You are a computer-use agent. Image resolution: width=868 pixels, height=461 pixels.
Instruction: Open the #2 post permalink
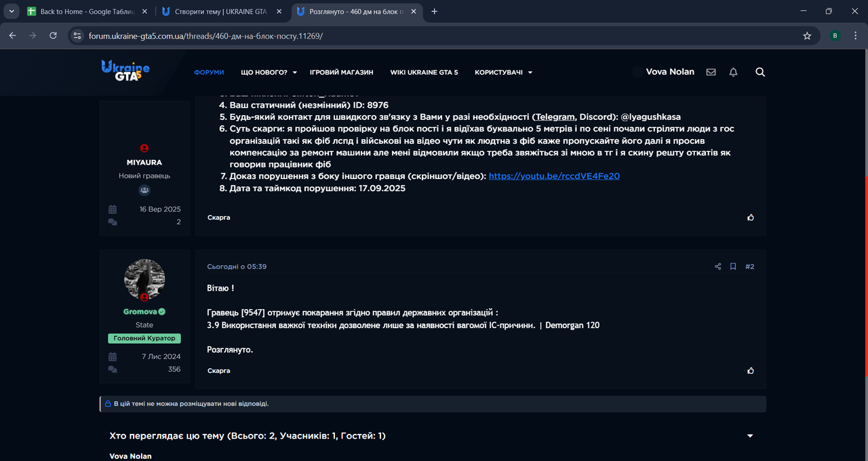[749, 266]
